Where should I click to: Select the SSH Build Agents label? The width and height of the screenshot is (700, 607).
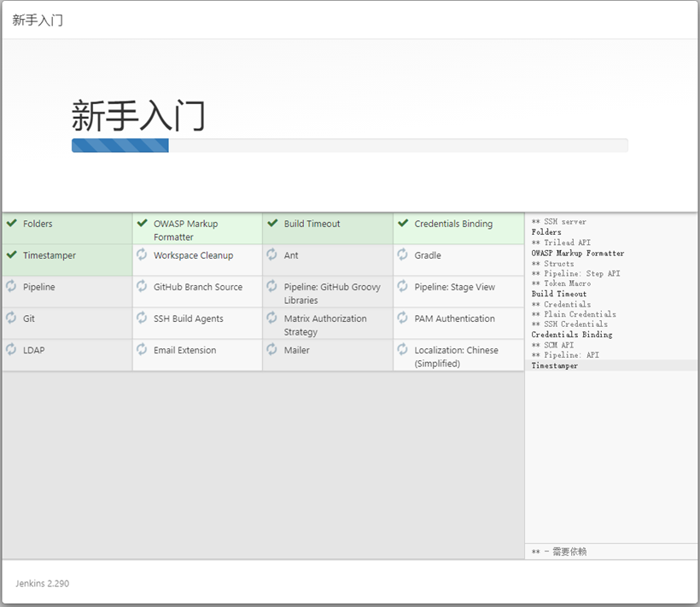click(189, 318)
